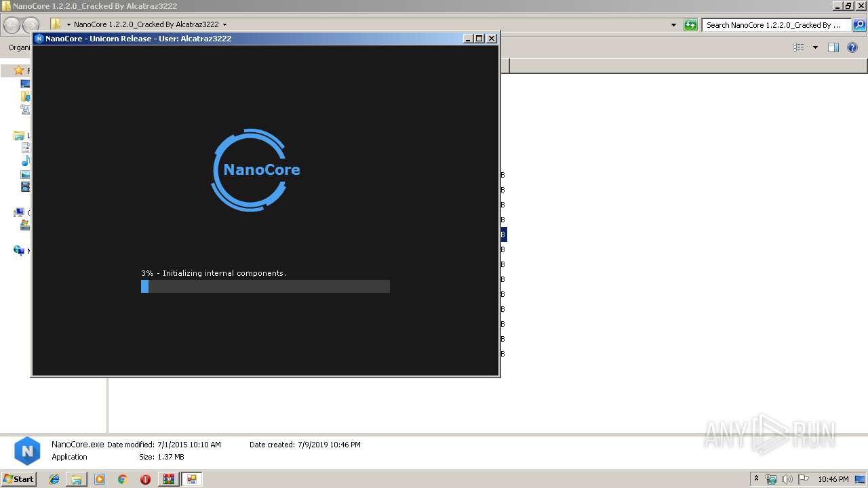Select the Computer icon in the navigation pane
This screenshot has height=488, width=868.
point(19,212)
